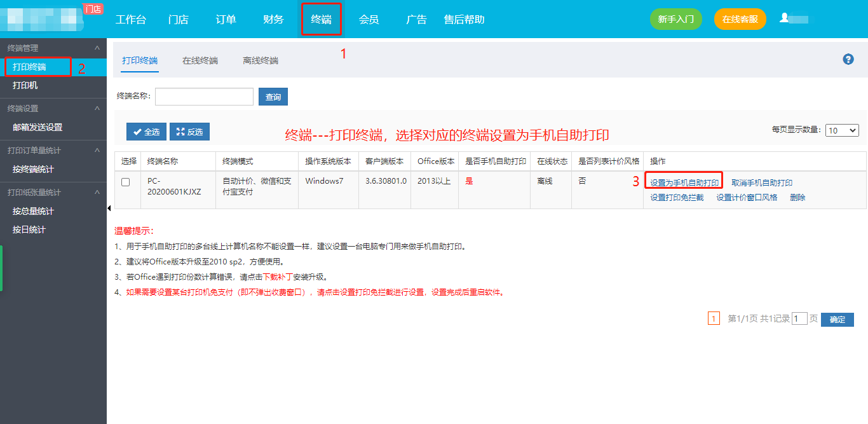Open 售后帮助 top menu
Screen dimensions: 868x424
pyautogui.click(x=464, y=19)
